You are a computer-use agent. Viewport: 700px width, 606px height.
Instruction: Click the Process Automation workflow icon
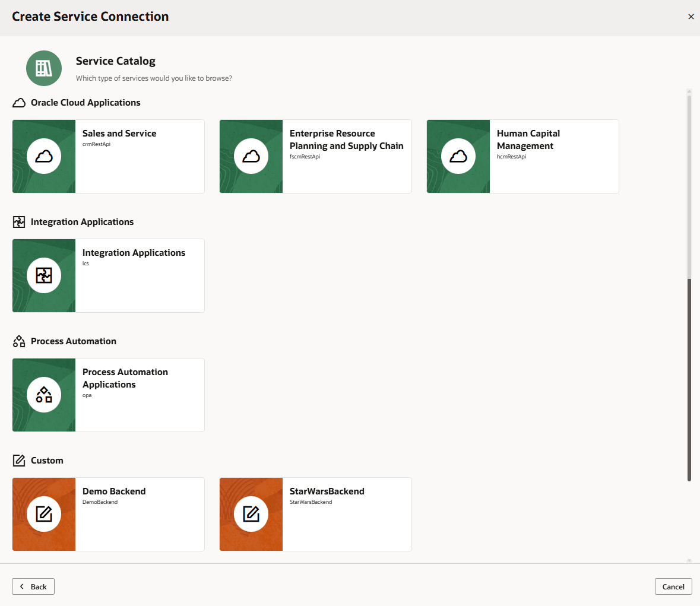(18, 341)
